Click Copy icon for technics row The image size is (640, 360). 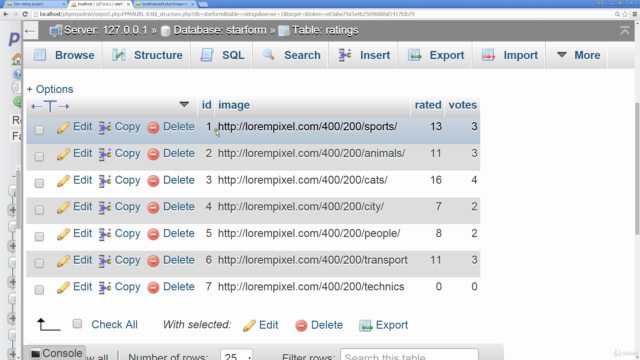click(x=105, y=287)
